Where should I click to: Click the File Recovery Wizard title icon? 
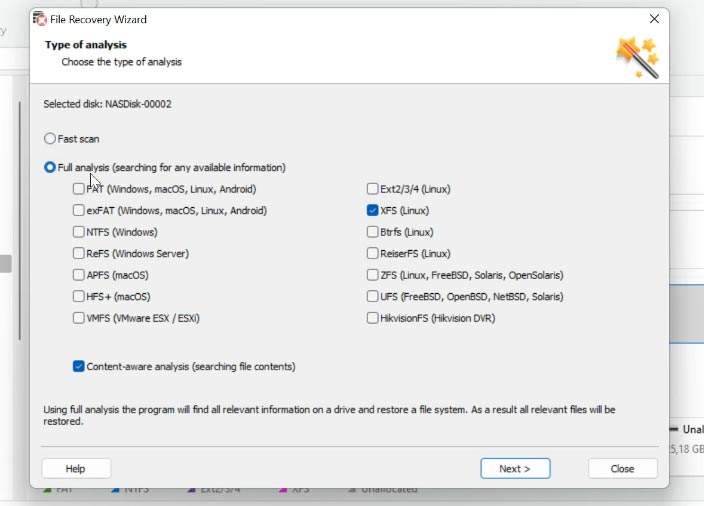click(x=40, y=19)
